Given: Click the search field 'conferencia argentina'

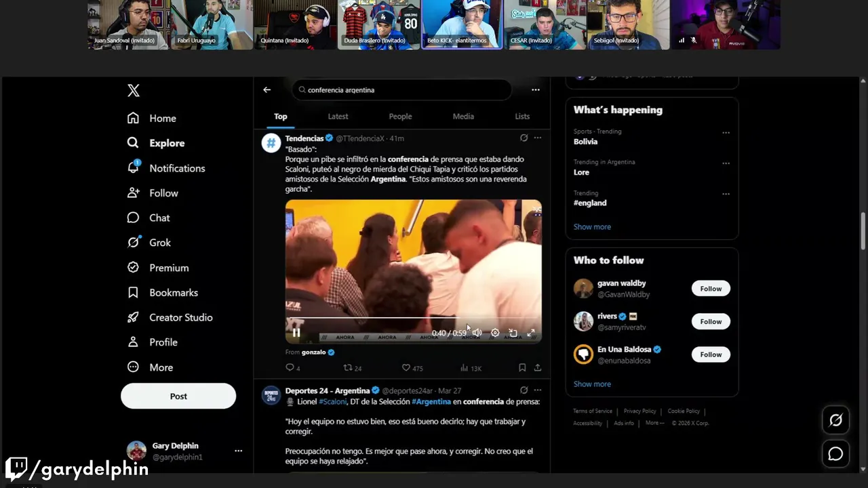Looking at the screenshot, I should click(x=402, y=89).
